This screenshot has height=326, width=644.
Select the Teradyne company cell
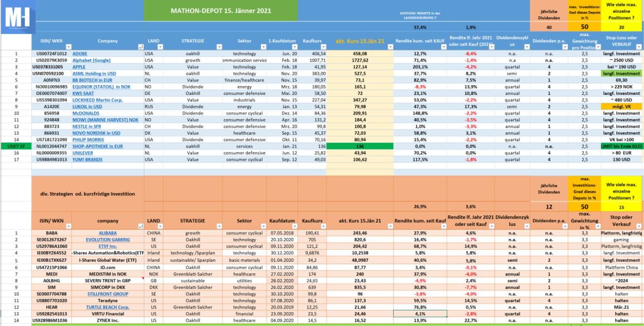click(107, 301)
